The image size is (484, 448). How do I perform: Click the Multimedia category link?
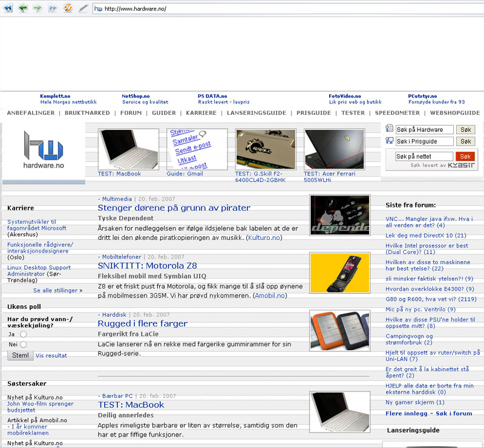117,199
